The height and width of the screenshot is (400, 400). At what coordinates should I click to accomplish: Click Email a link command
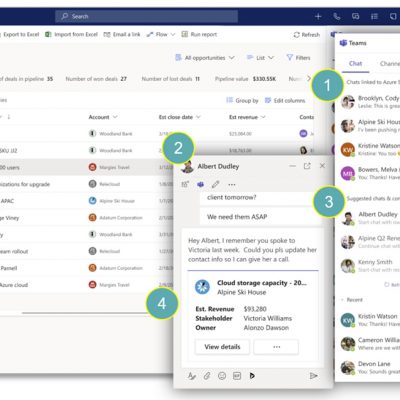[122, 34]
